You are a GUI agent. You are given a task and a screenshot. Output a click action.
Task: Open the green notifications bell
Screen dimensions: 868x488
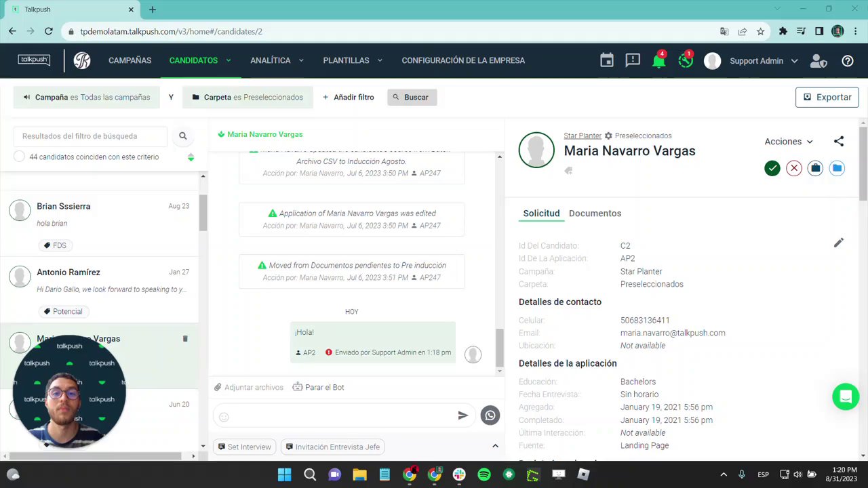[658, 60]
